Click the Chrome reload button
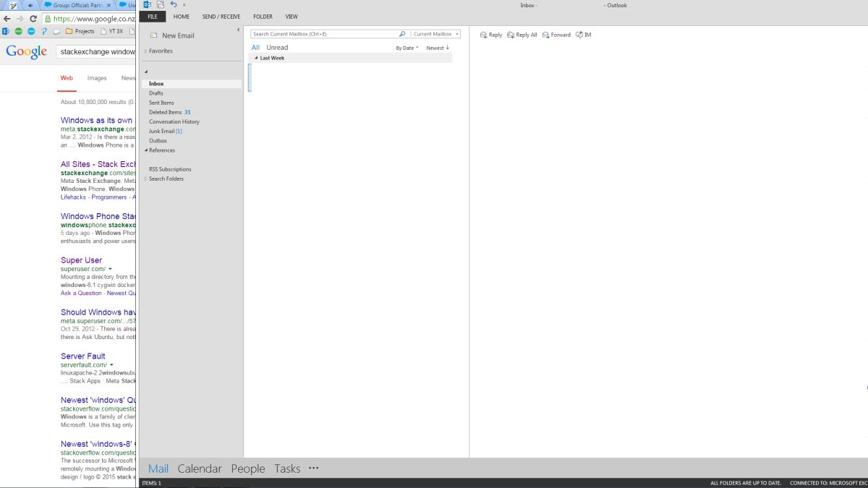The width and height of the screenshot is (868, 488). pos(33,19)
